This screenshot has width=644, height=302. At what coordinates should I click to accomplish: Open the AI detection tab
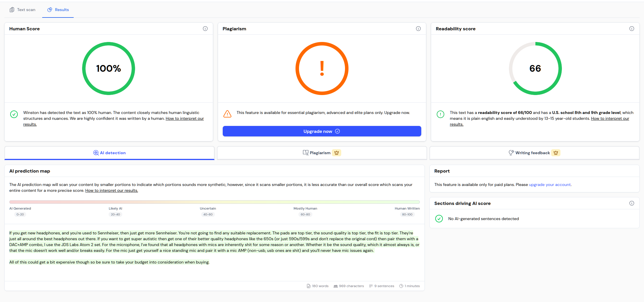109,153
